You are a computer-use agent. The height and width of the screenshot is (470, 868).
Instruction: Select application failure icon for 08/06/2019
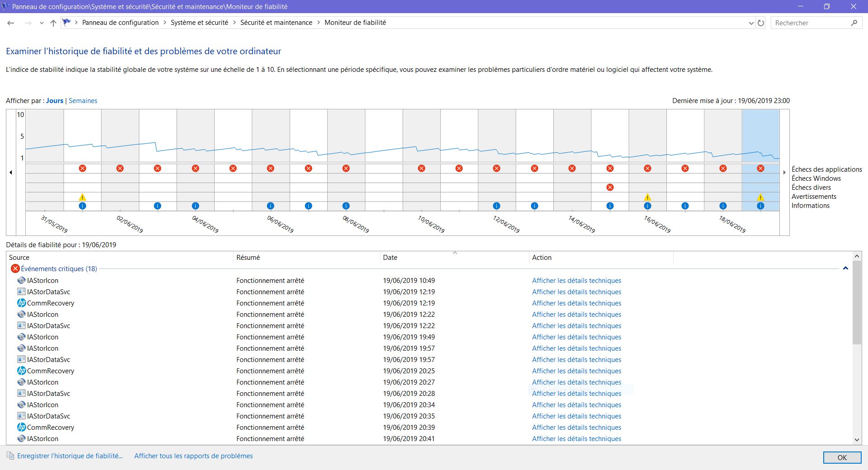coord(346,168)
